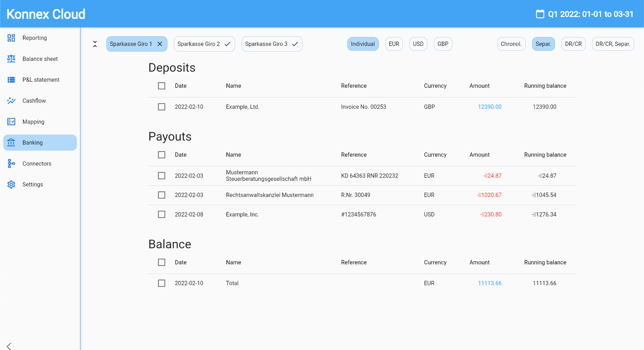Viewport: 644px width, 350px height.
Task: Filter by GBP currency chip
Action: pos(443,44)
